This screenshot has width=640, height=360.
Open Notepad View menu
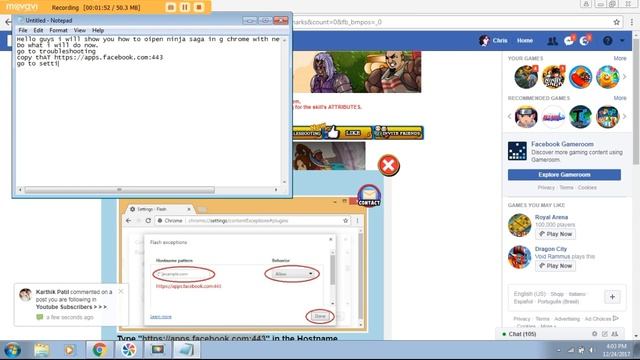80,30
